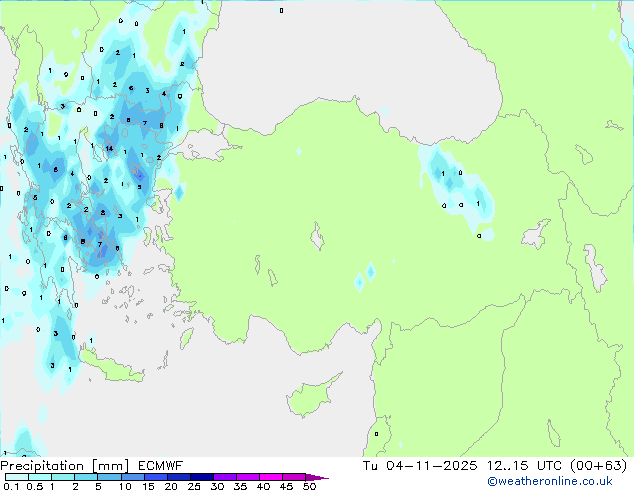Screen dimensions: 634x490
Task: Click the 45–50 mm legend color swatch
Action: (294, 477)
